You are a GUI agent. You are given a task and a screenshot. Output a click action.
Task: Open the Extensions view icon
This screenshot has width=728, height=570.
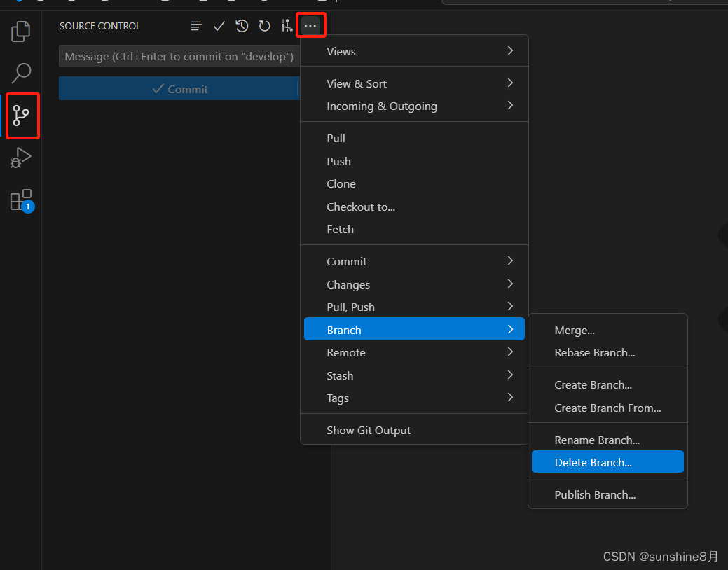[x=22, y=200]
